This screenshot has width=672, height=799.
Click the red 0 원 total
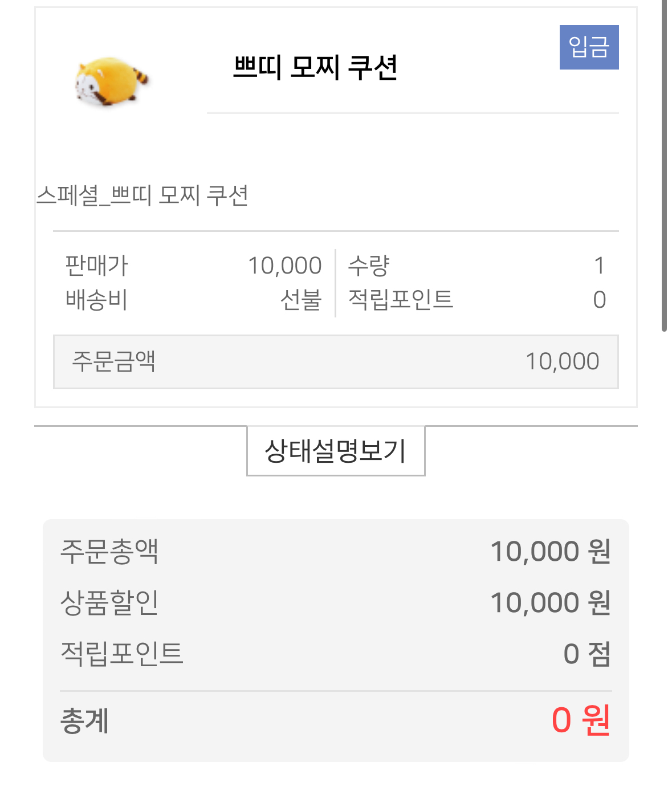581,720
